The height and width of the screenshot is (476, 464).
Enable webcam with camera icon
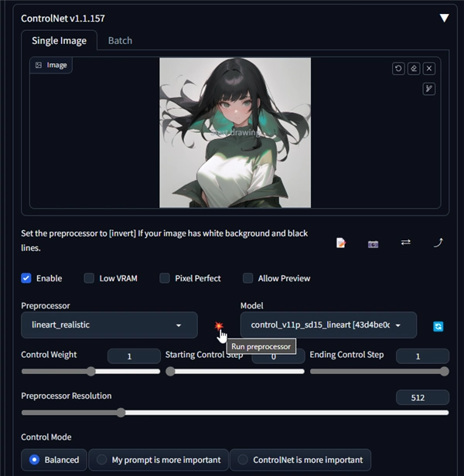pyautogui.click(x=374, y=243)
